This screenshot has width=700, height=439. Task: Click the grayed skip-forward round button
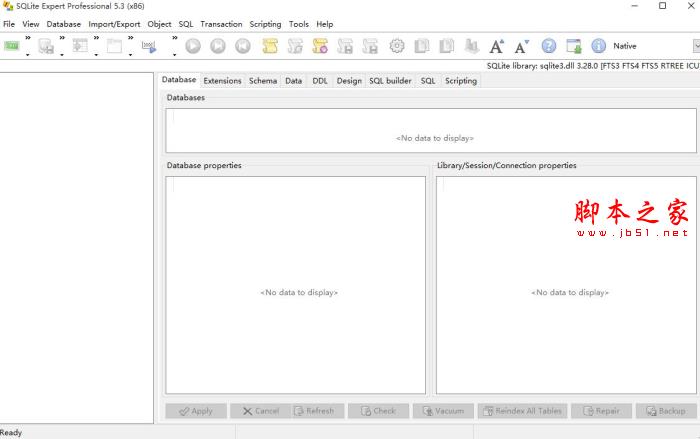click(x=218, y=46)
